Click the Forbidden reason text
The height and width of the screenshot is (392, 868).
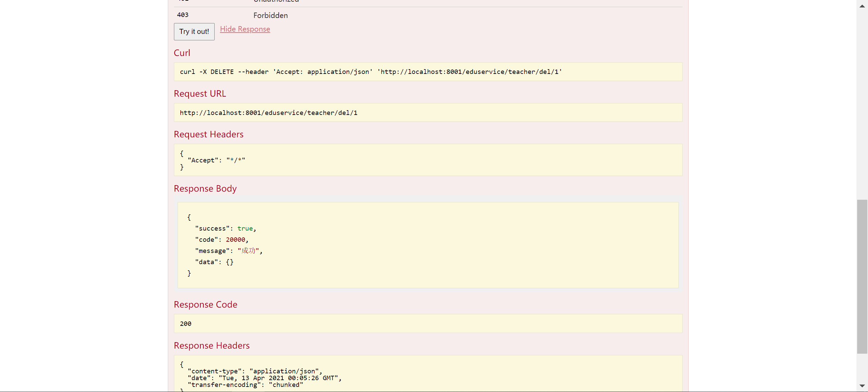coord(270,16)
